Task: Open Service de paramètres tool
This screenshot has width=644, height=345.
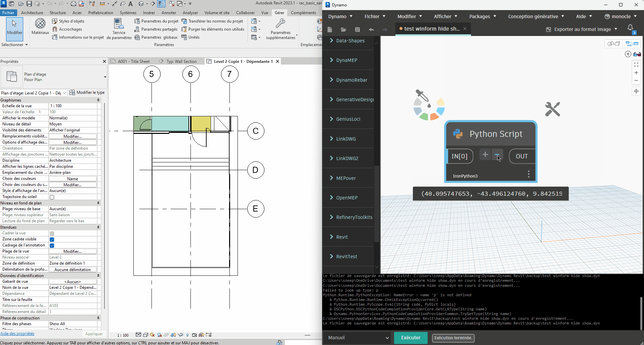Action: [x=119, y=29]
